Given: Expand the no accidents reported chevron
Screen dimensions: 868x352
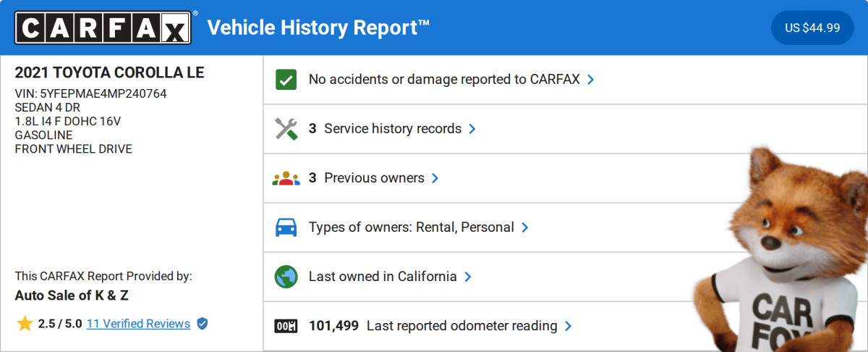Looking at the screenshot, I should [x=591, y=80].
